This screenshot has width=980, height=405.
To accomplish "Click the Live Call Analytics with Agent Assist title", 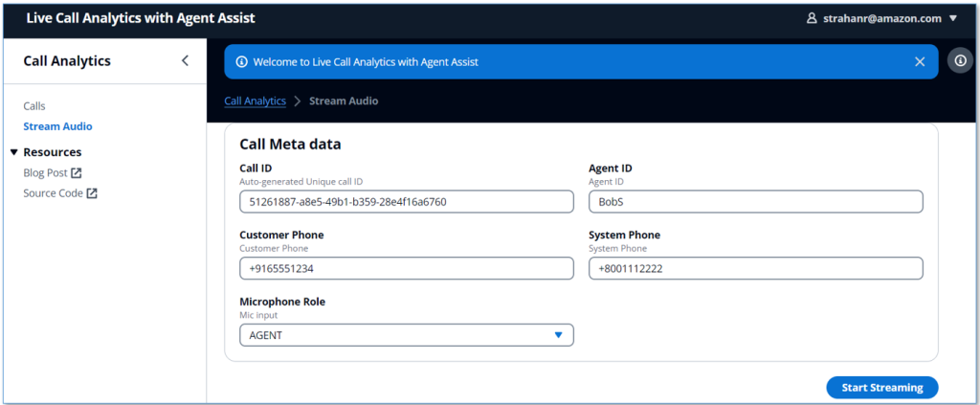I will coord(141,18).
